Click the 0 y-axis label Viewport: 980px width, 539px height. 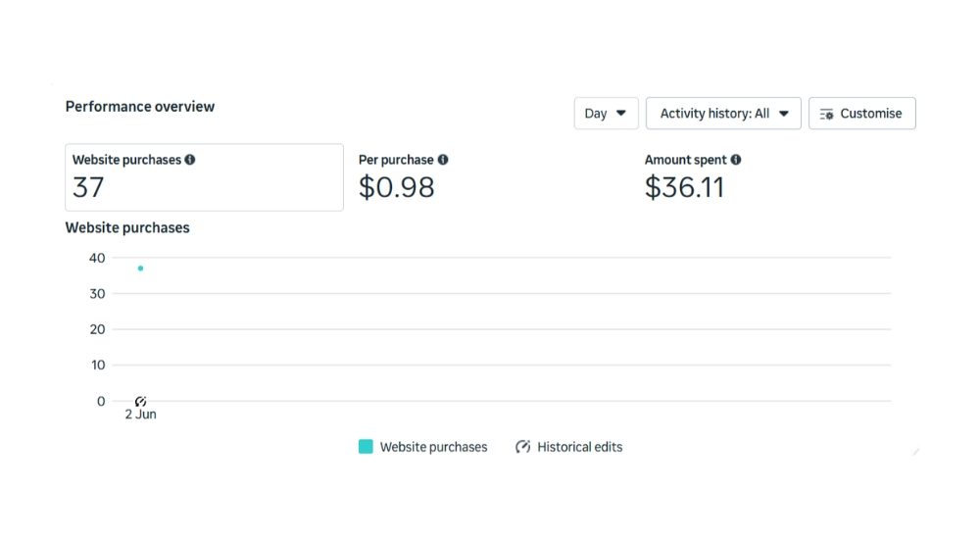pos(101,401)
